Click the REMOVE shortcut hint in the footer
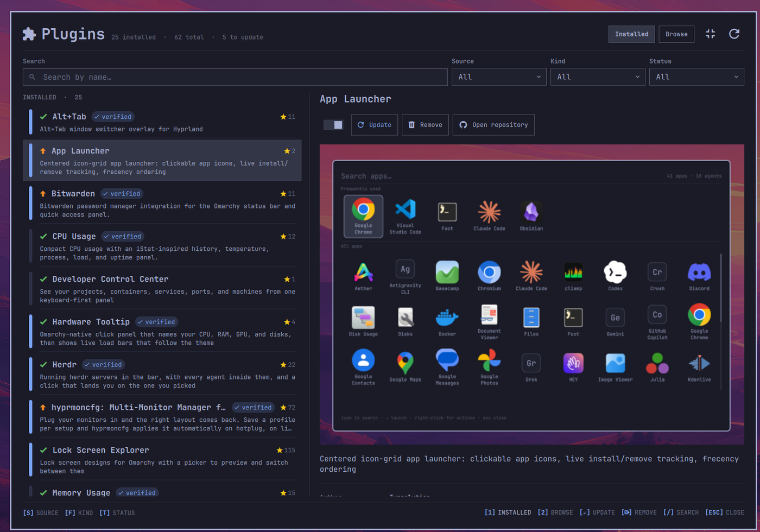 (639, 512)
